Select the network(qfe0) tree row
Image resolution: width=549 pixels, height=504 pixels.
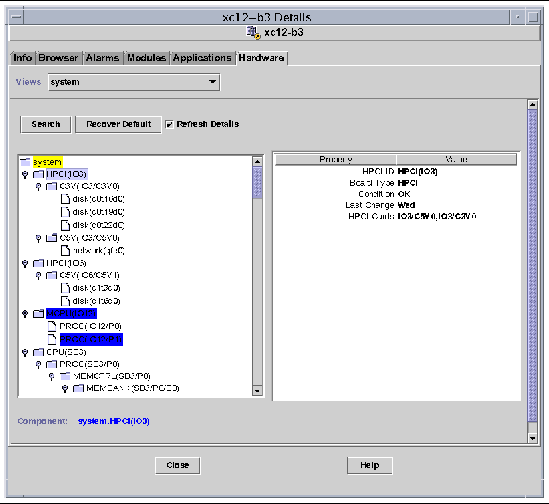click(x=99, y=250)
